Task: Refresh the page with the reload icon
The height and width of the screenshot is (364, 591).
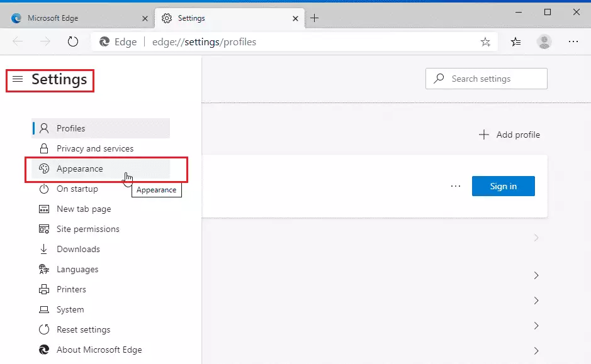Action: click(73, 41)
